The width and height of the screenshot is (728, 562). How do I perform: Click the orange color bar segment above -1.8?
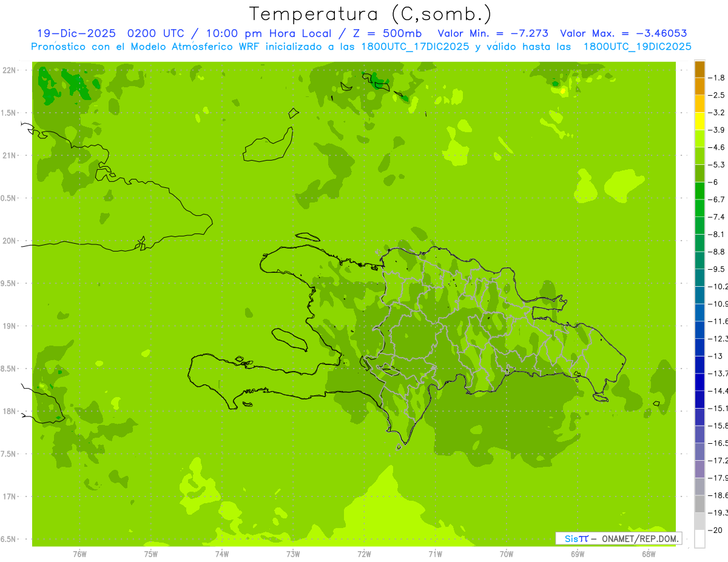point(699,69)
